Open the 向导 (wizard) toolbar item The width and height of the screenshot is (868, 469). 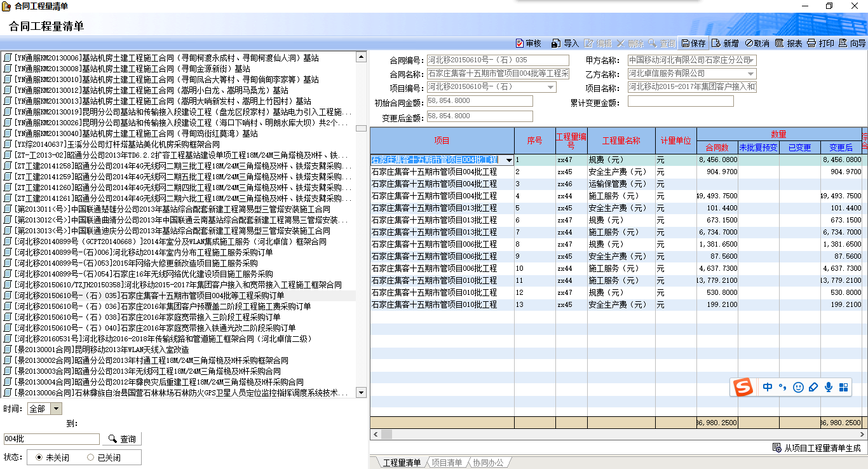(852, 43)
